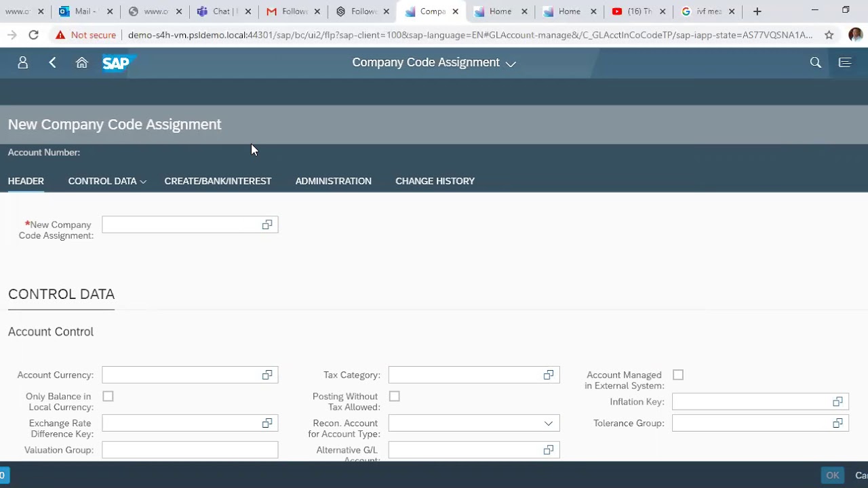Viewport: 868px width, 488px height.
Task: Open value help for Exchange Rate Difference Key
Action: coord(267,423)
